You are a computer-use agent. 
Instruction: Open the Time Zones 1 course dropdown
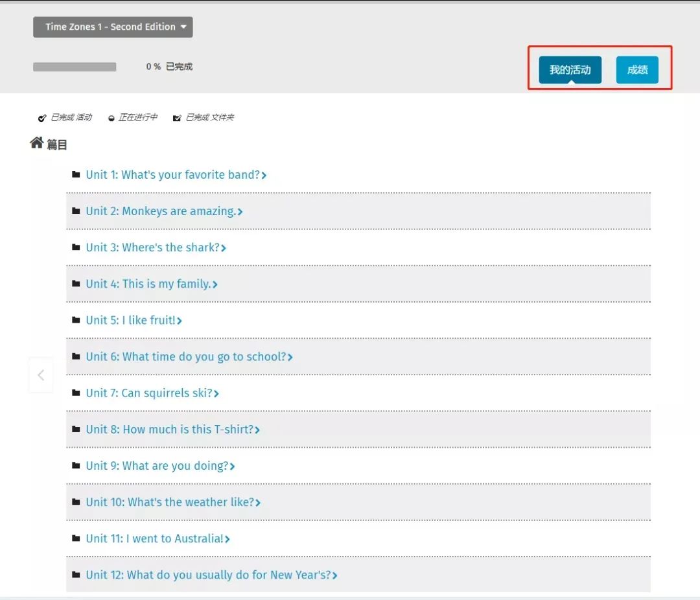(113, 27)
